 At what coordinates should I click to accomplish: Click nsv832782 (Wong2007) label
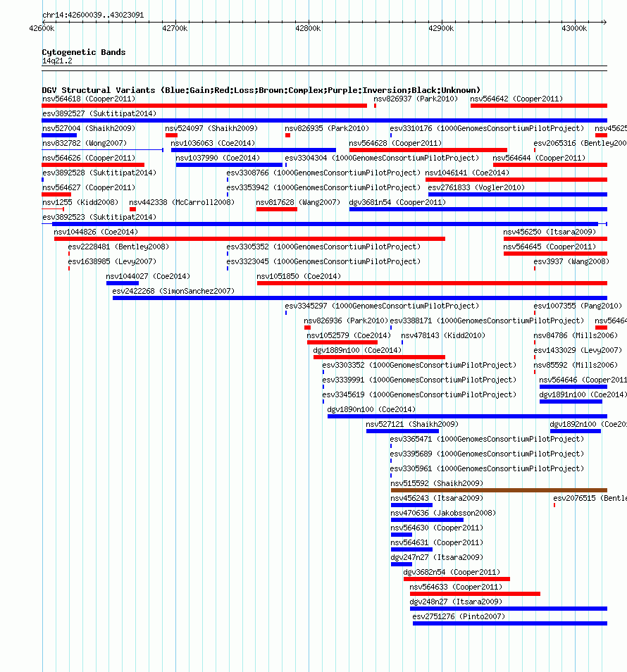85,143
